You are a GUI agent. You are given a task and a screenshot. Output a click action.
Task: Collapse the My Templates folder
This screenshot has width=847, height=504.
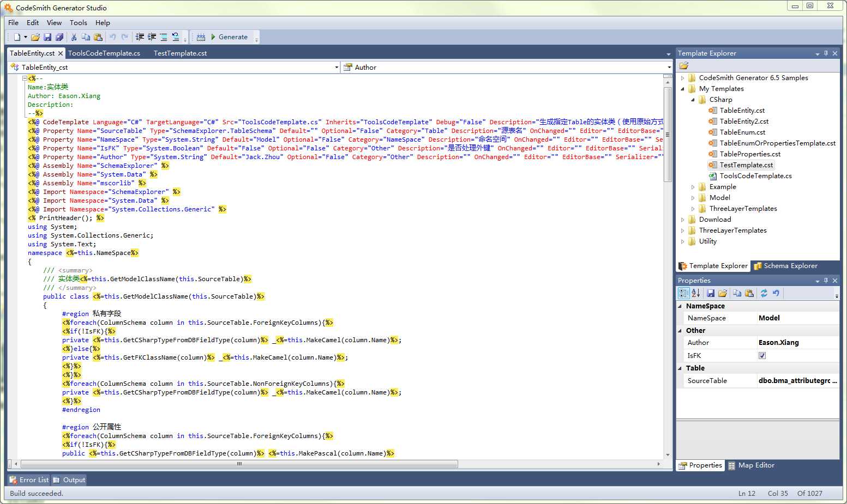682,89
